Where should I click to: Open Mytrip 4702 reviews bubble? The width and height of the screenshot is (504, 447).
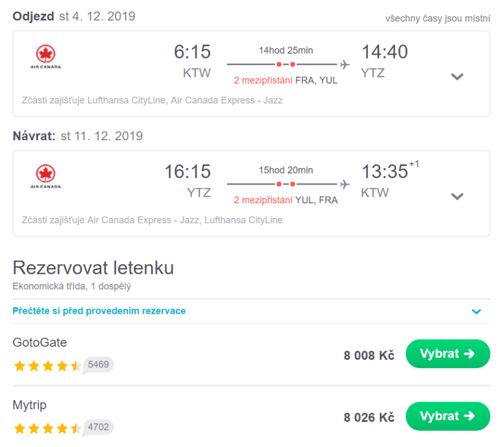click(99, 427)
